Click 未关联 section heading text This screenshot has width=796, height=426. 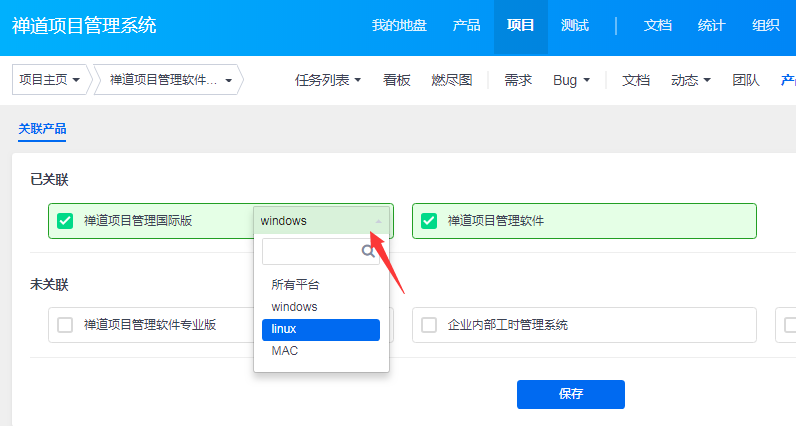[x=49, y=285]
